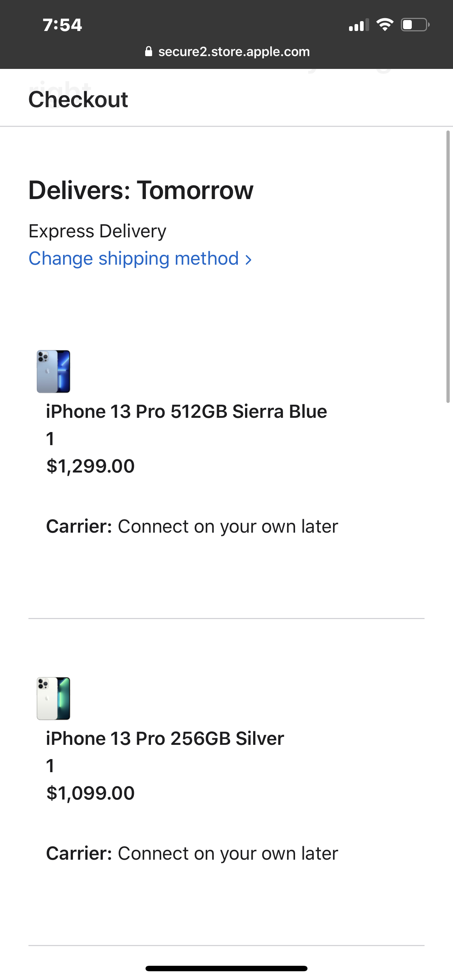Open the Silver iPhone thumbnail

(x=53, y=698)
